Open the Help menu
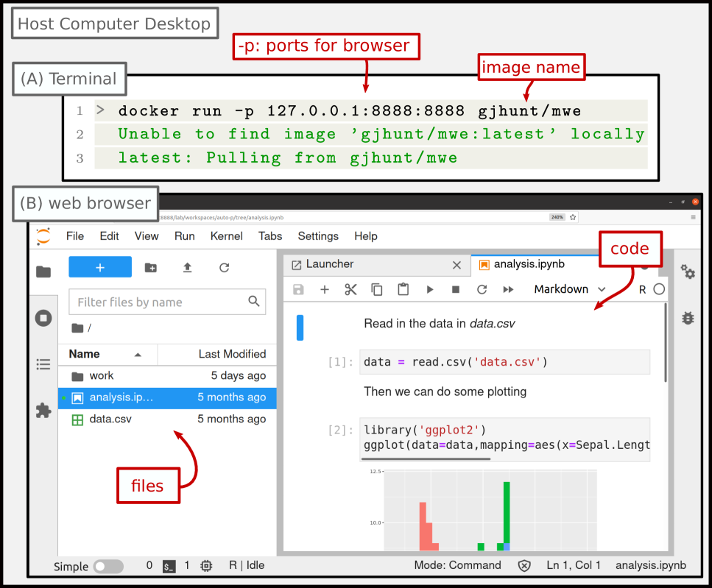The height and width of the screenshot is (588, 712). click(x=365, y=236)
